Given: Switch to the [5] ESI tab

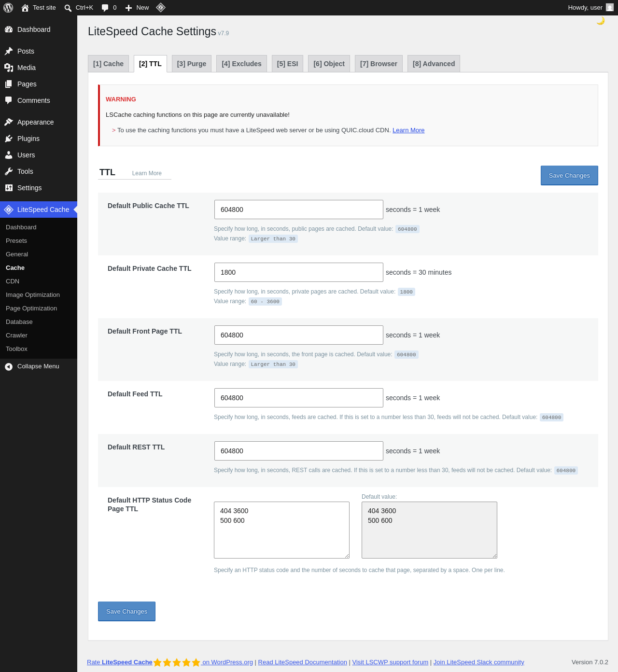Looking at the screenshot, I should [x=287, y=64].
